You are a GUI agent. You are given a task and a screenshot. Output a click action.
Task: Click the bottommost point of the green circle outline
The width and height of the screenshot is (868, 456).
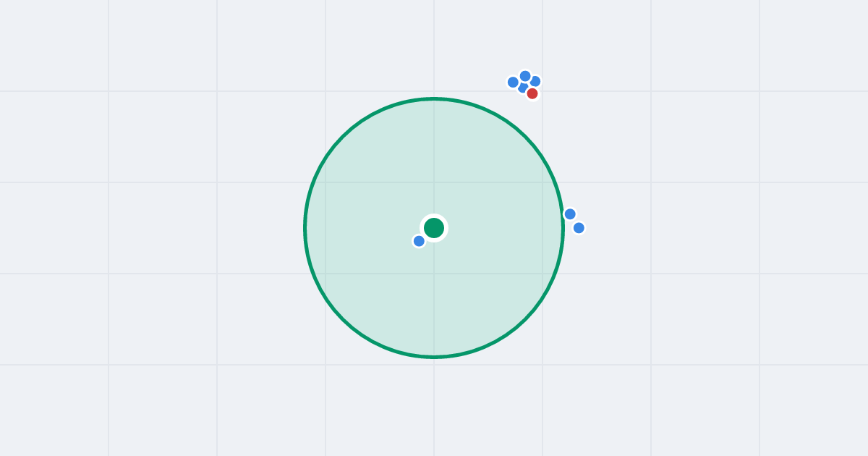(434, 357)
